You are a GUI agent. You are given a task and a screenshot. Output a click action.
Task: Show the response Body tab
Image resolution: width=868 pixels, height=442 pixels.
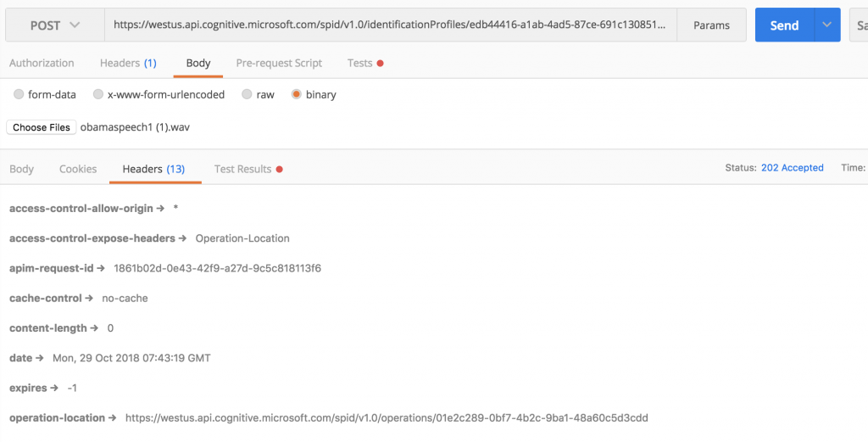pyautogui.click(x=21, y=169)
